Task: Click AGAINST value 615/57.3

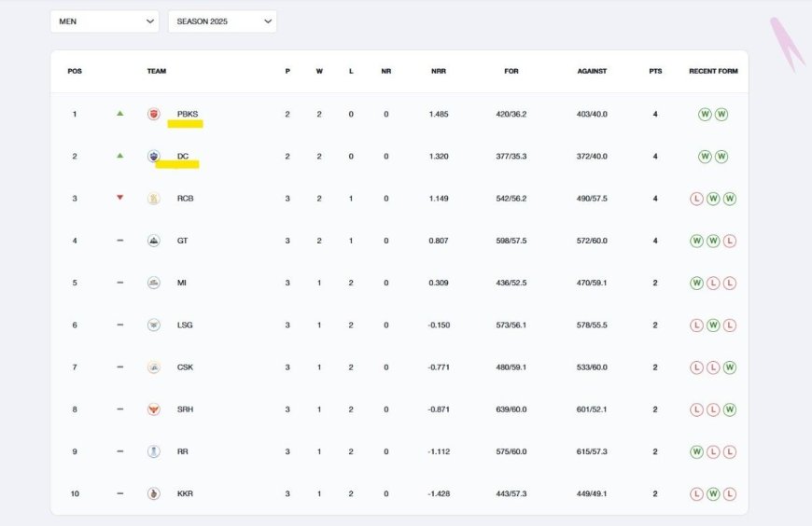Action: point(592,451)
